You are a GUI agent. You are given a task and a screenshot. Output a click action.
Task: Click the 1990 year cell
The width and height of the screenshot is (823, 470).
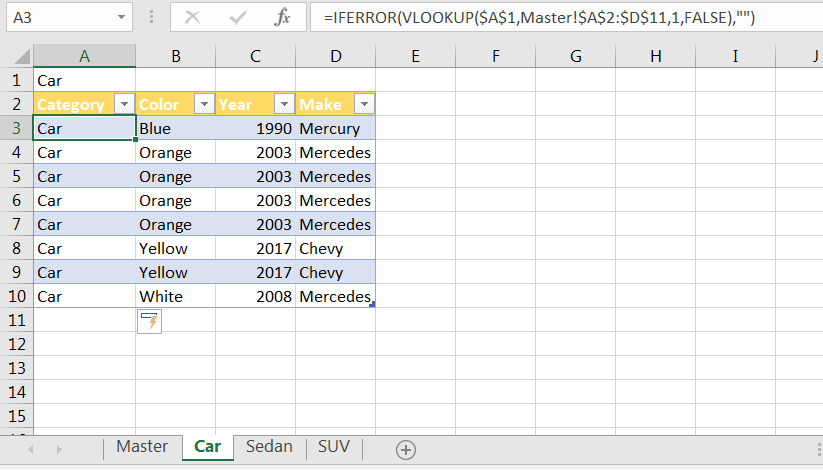click(256, 128)
